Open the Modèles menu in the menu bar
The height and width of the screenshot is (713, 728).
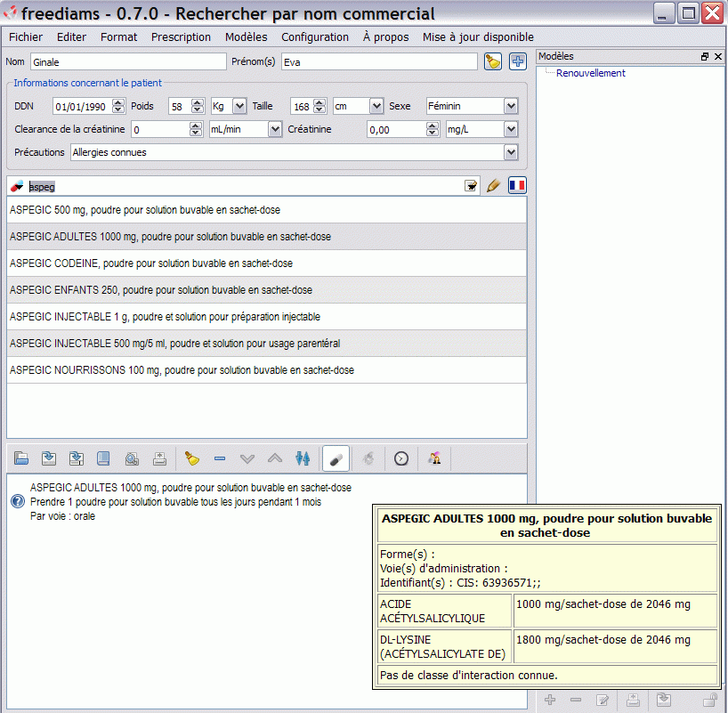[x=246, y=37]
